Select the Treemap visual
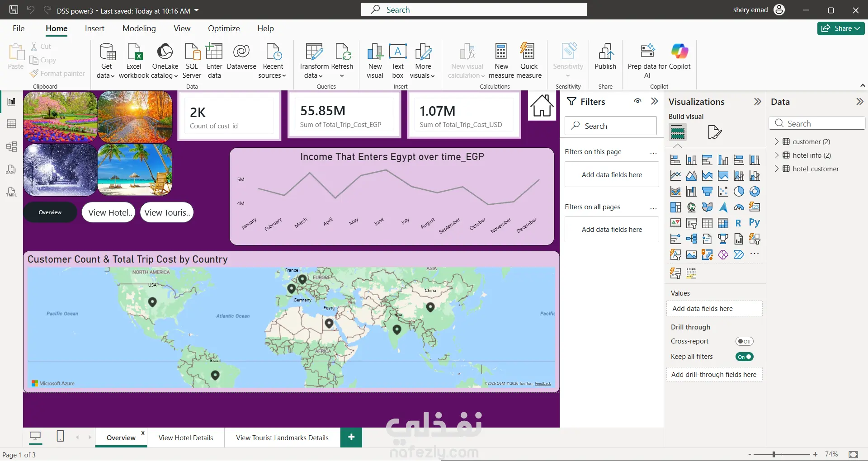868x461 pixels. [x=675, y=207]
